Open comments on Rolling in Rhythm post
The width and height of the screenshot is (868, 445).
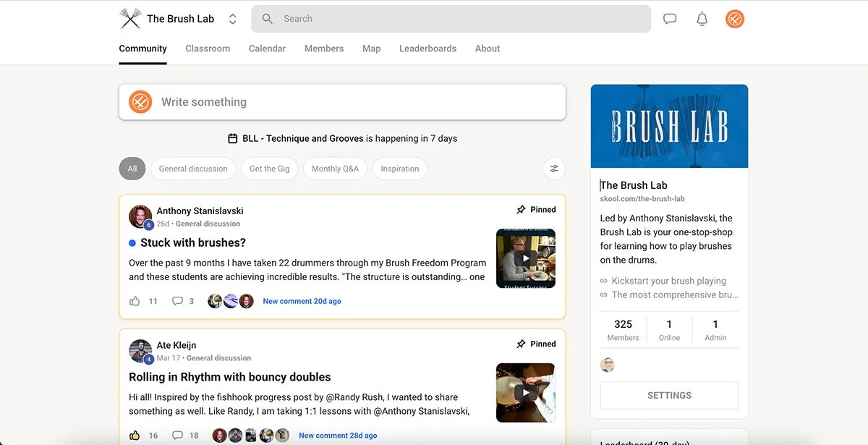point(177,436)
